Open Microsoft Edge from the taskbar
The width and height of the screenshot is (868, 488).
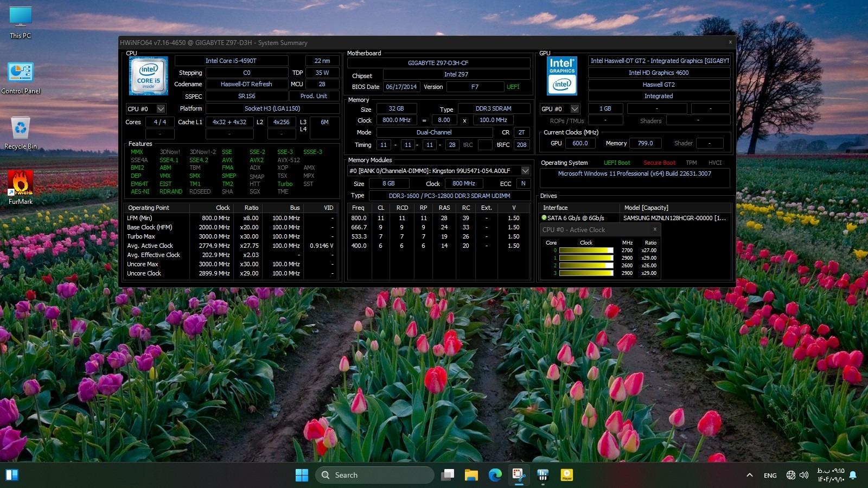(x=495, y=475)
